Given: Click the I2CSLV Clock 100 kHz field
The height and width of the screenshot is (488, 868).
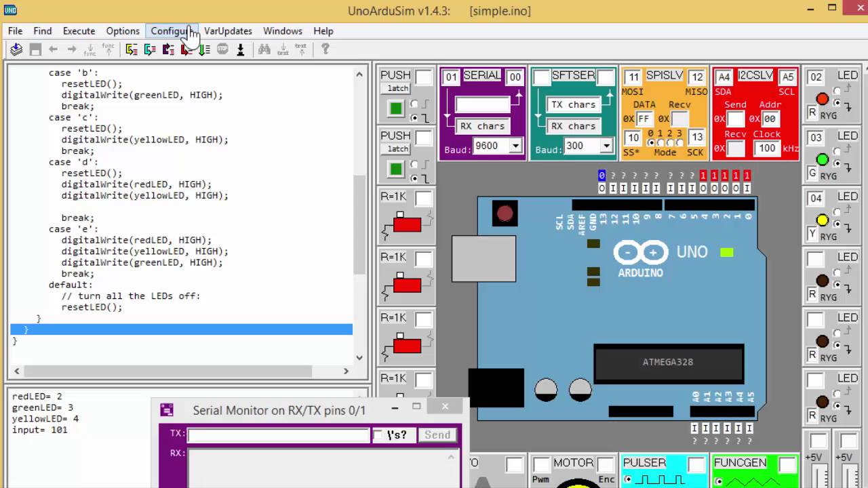Looking at the screenshot, I should (767, 148).
